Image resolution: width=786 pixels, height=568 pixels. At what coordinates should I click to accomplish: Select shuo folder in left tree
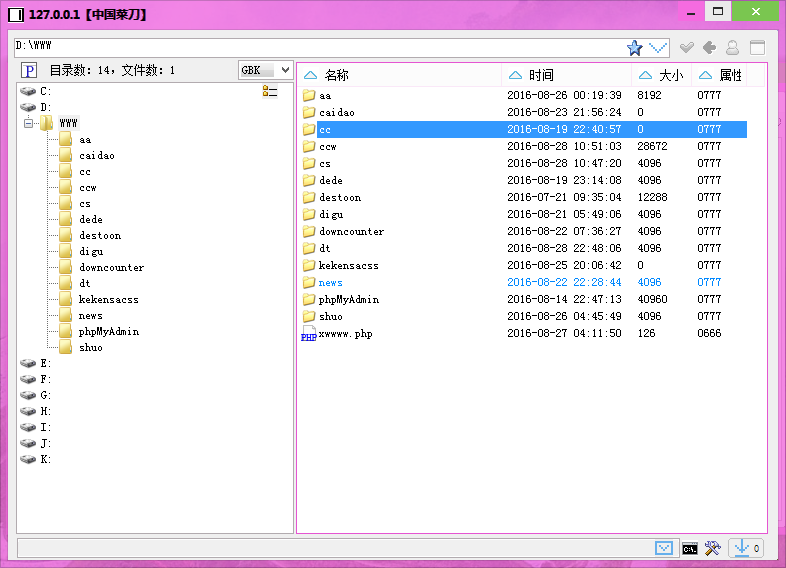click(91, 347)
